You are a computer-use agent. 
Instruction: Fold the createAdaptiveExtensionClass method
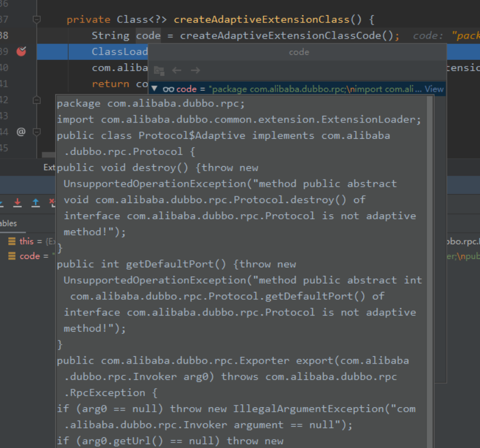[x=37, y=20]
